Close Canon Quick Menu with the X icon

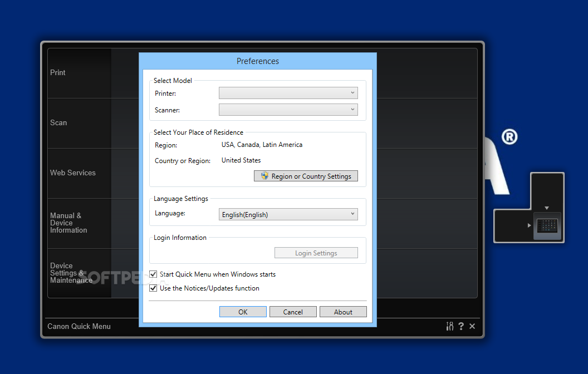pyautogui.click(x=472, y=326)
